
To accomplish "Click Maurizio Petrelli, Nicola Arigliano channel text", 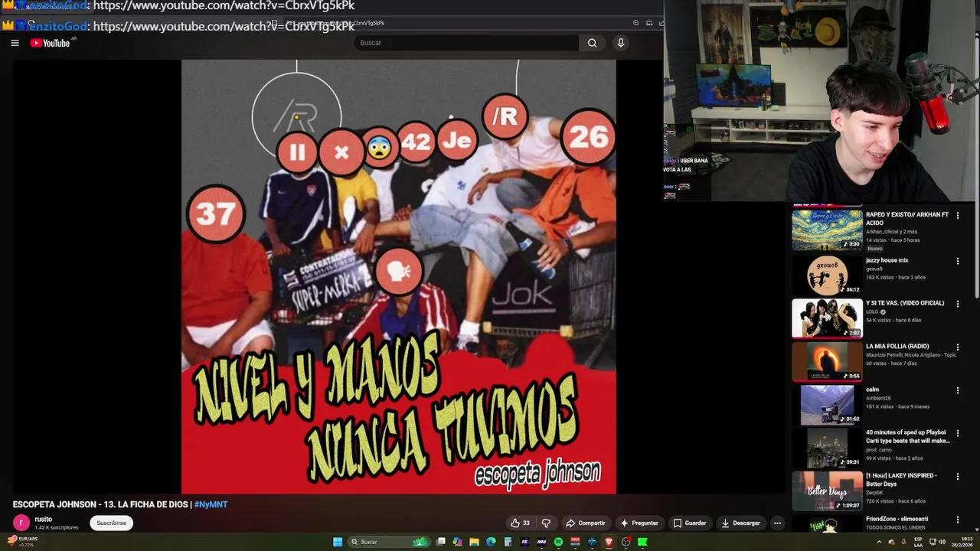I will [911, 355].
